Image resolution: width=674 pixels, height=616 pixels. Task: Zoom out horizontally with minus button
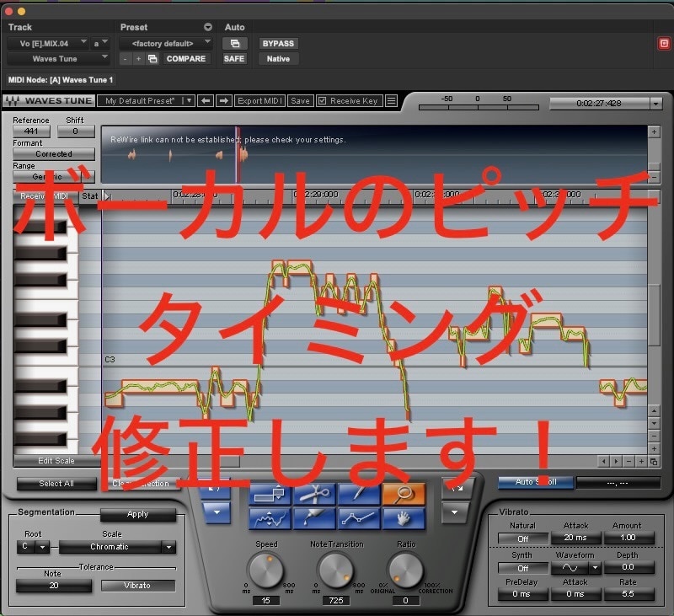point(629,461)
